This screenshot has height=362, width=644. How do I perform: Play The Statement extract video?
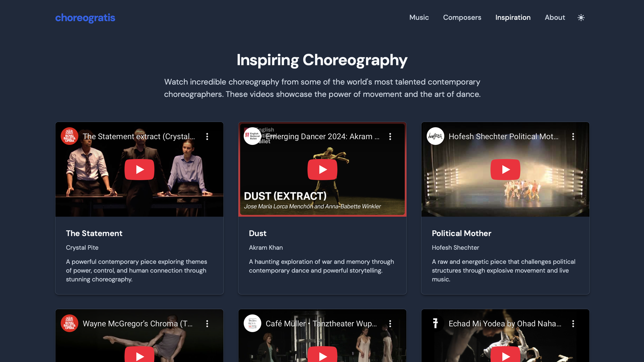coord(139,170)
